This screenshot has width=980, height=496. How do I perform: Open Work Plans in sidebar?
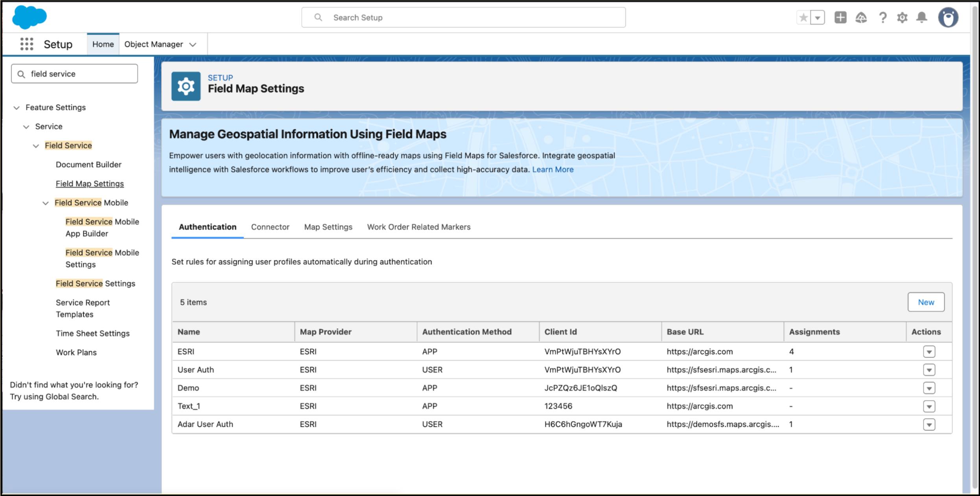(76, 353)
